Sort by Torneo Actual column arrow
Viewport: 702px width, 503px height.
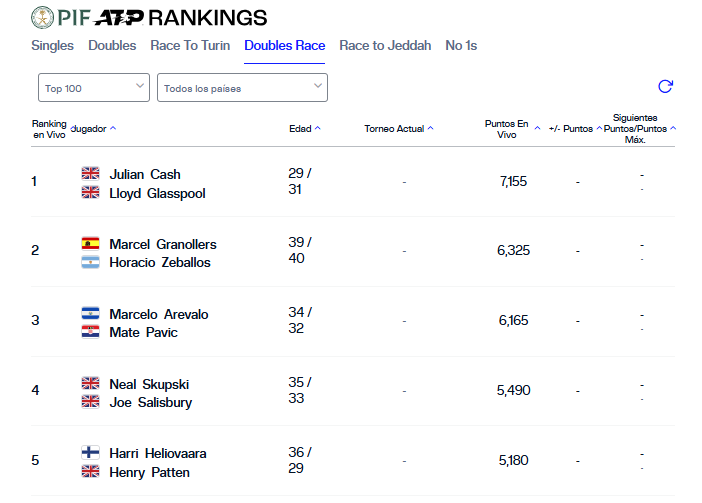(430, 128)
